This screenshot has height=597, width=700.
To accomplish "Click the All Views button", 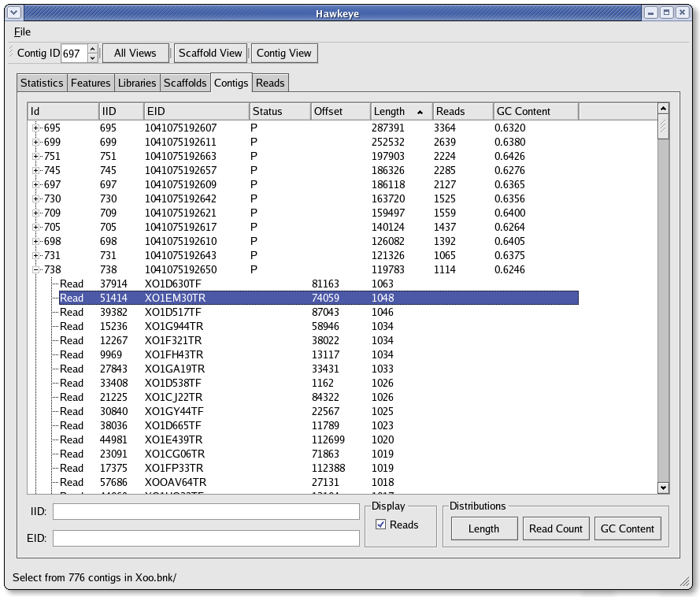I will click(x=135, y=53).
